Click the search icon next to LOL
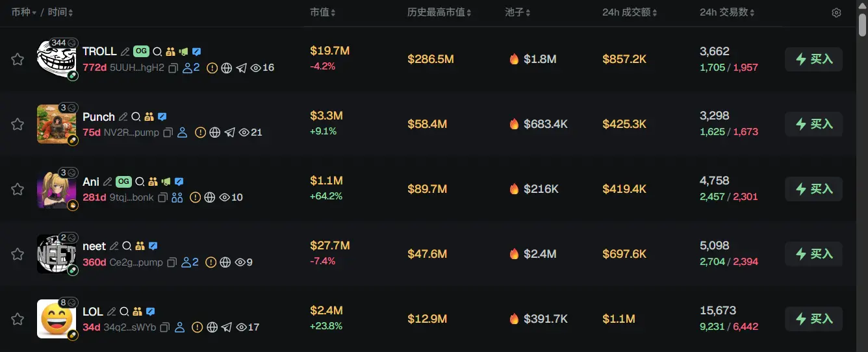 point(124,312)
